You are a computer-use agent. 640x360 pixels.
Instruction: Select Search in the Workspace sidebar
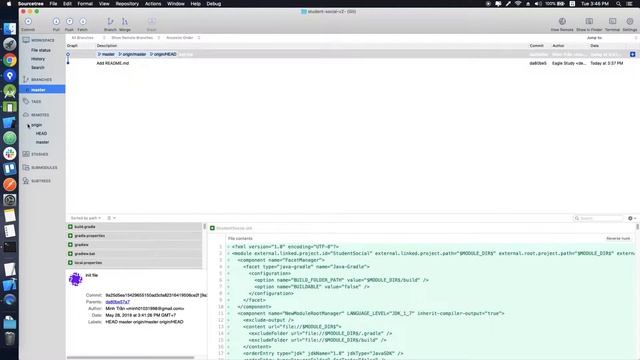point(38,68)
